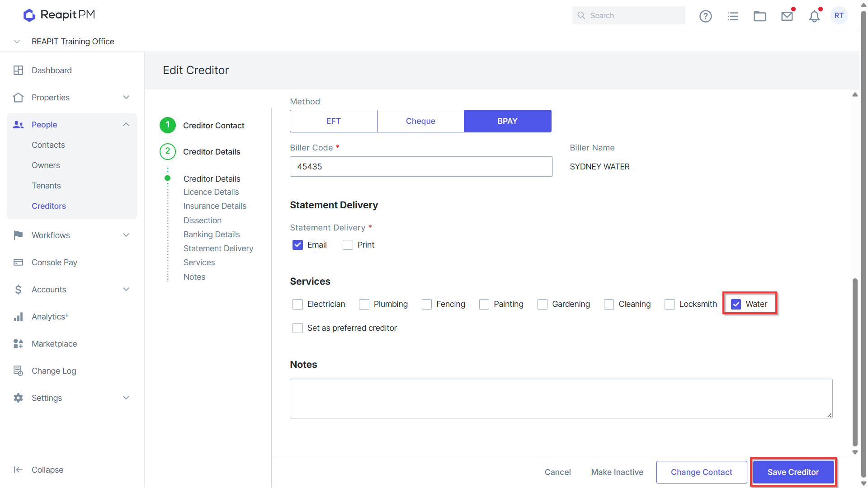Expand the Workflows menu chevron
868x488 pixels.
tap(126, 235)
